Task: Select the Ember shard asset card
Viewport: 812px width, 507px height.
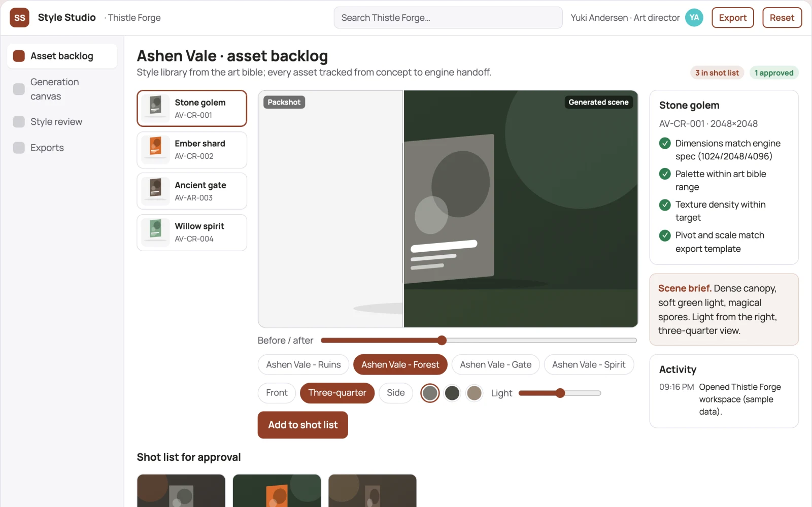Action: coord(192,150)
